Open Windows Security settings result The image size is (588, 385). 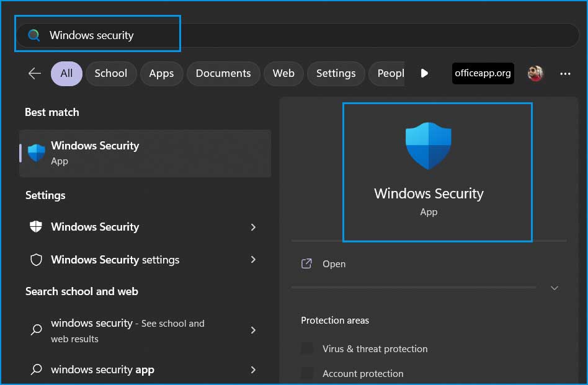pos(145,259)
